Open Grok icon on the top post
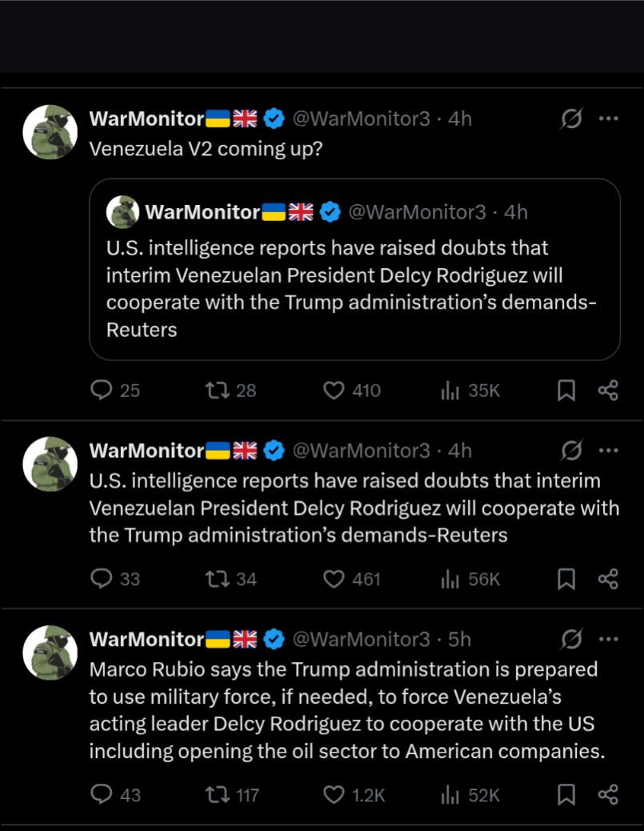 coord(571,119)
